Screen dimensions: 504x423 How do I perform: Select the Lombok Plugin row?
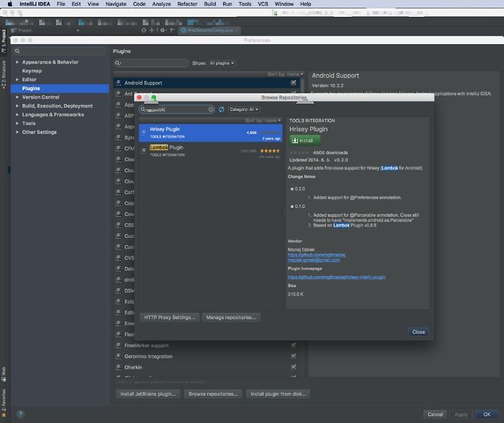click(211, 151)
